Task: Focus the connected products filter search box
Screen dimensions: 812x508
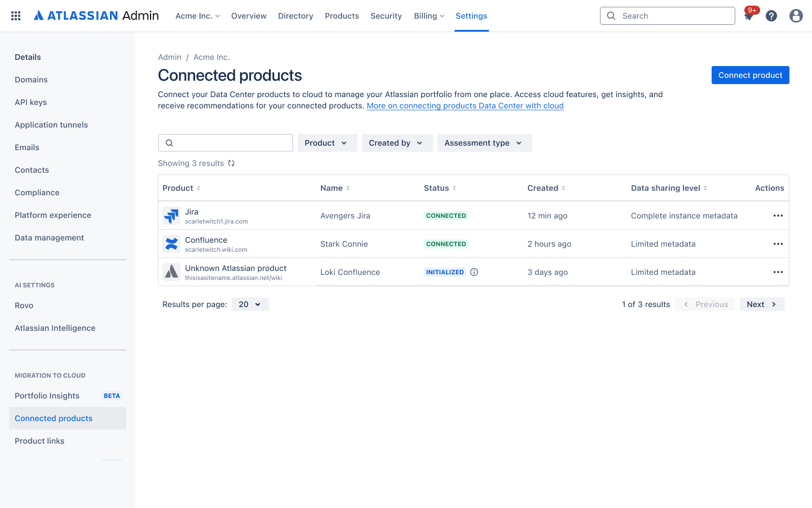Action: coord(226,143)
